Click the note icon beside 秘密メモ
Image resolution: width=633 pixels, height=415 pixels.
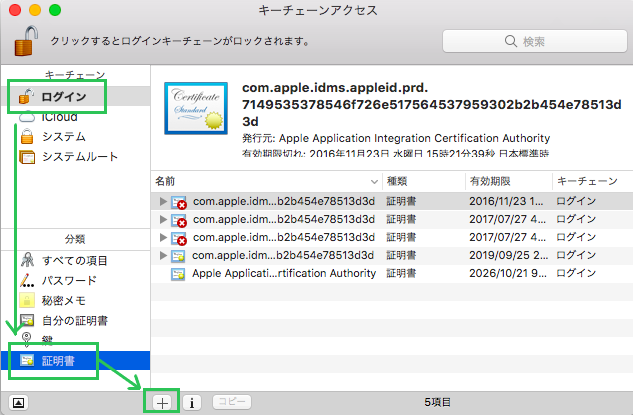coord(27,300)
